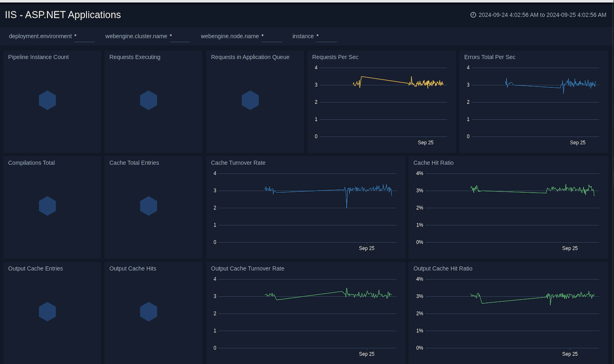Viewport: 614px width, 364px height.
Task: Click the 4% axis label in Cache Hit Ratio chart
Action: 419,173
